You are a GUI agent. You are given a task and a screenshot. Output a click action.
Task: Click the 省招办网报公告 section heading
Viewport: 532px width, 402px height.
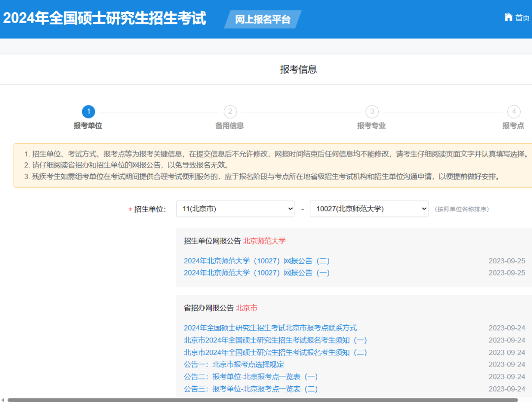tap(209, 308)
